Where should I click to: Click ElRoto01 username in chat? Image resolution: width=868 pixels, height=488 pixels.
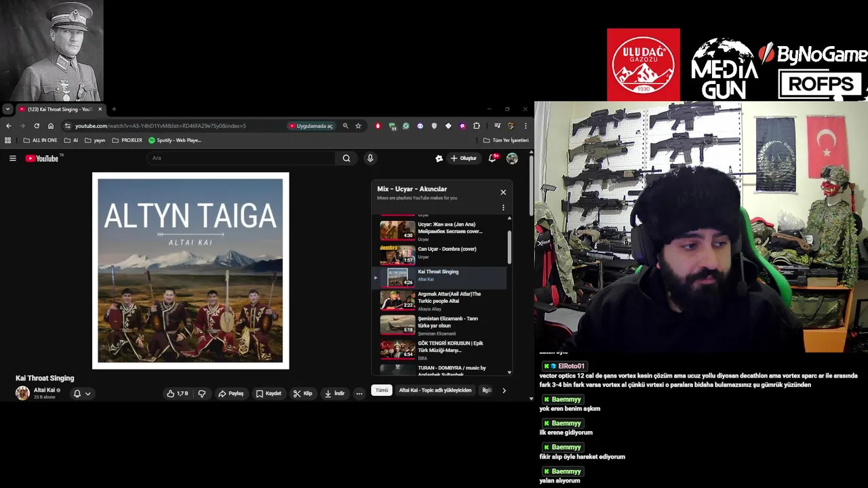coord(571,366)
